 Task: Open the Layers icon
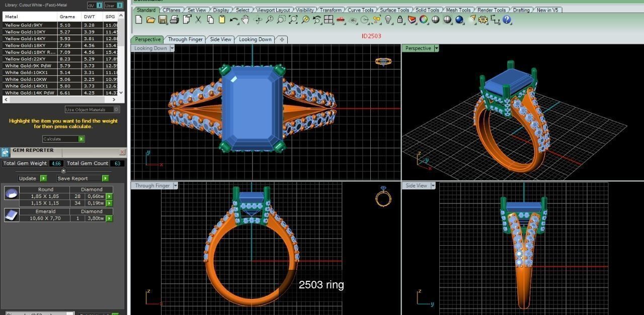[x=412, y=20]
